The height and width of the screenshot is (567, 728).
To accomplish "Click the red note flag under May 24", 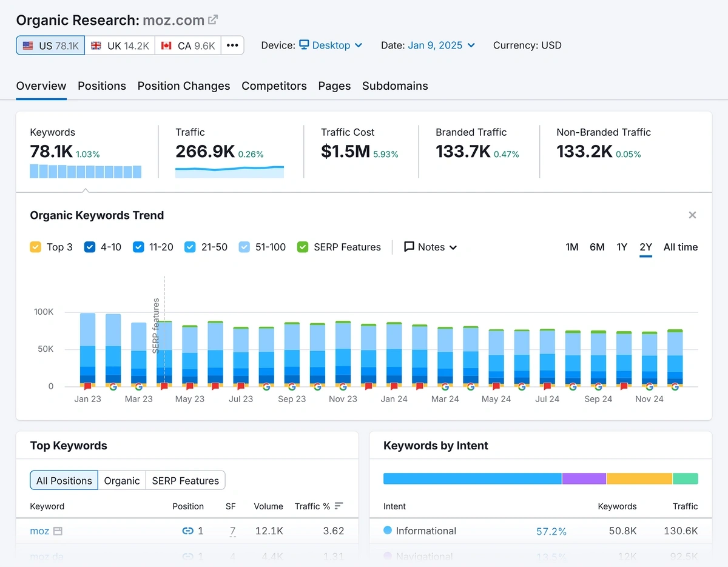I will pyautogui.click(x=496, y=386).
